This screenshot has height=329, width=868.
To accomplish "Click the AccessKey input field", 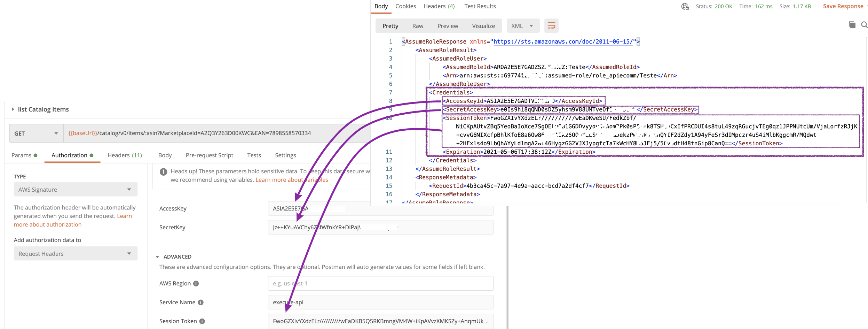I will coord(381,208).
